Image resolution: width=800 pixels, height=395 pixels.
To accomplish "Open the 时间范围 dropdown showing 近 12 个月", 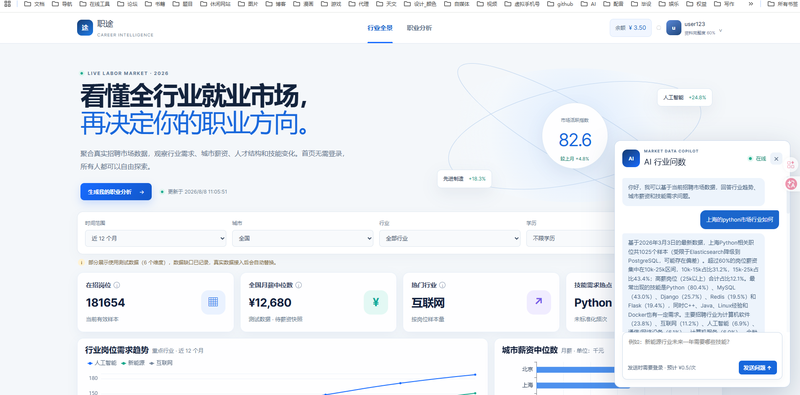I will click(x=156, y=238).
